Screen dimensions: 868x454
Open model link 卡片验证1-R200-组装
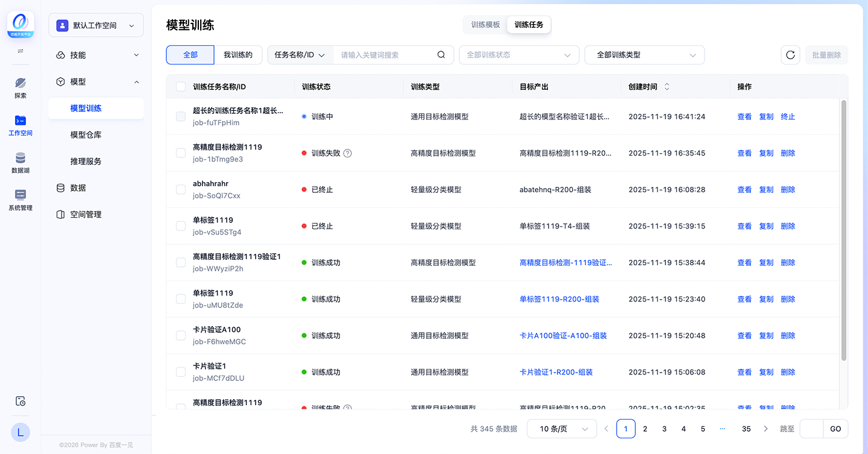556,372
